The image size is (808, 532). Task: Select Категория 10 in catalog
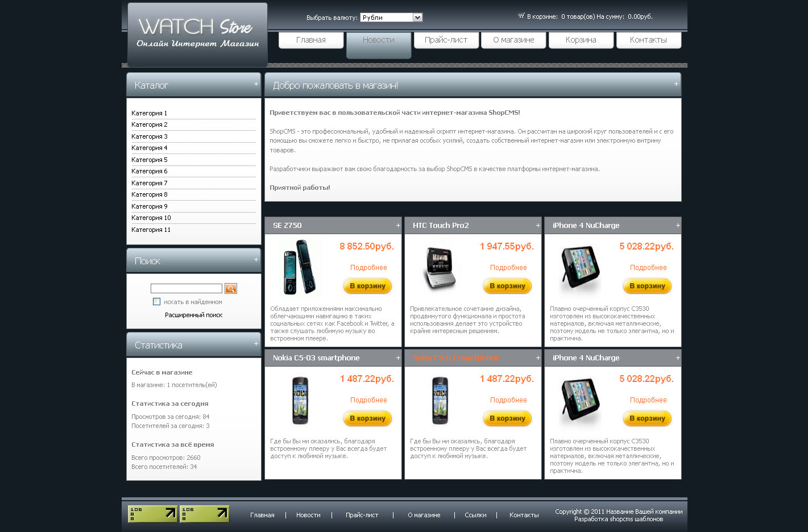coord(151,218)
